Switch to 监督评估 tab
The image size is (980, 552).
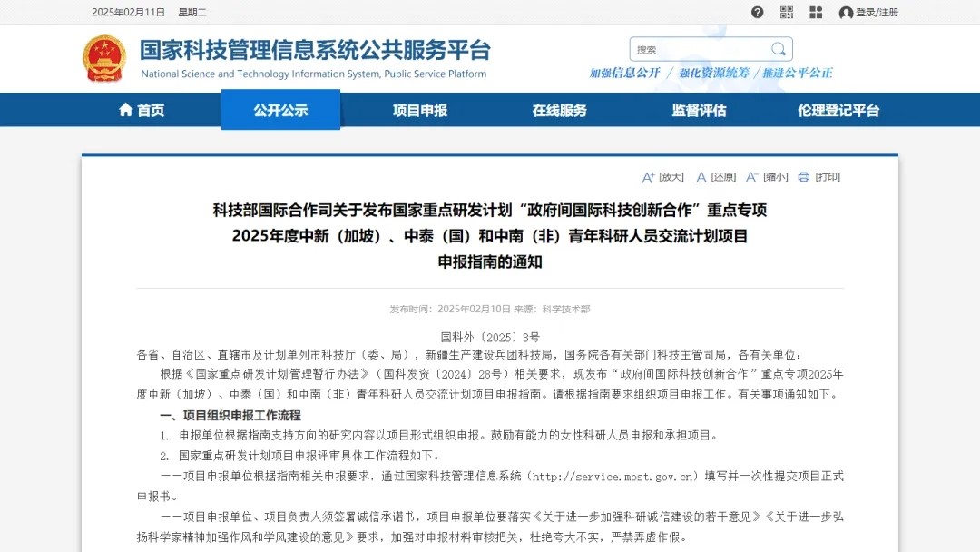(699, 111)
